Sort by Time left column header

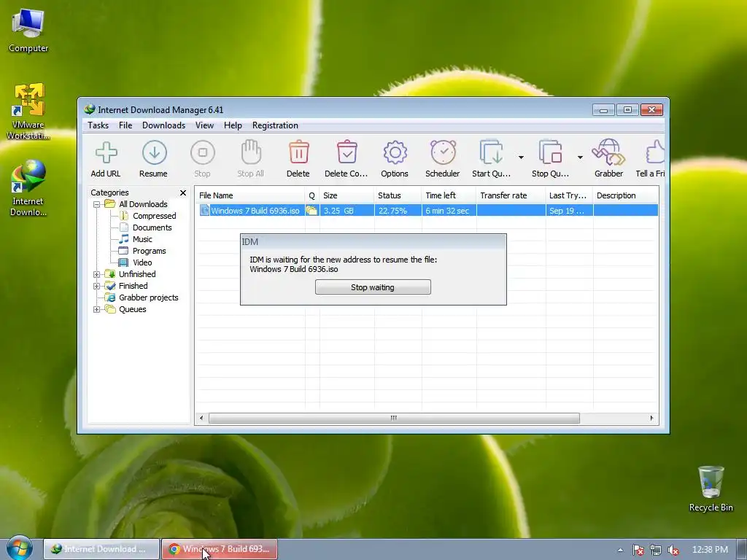pyautogui.click(x=449, y=195)
